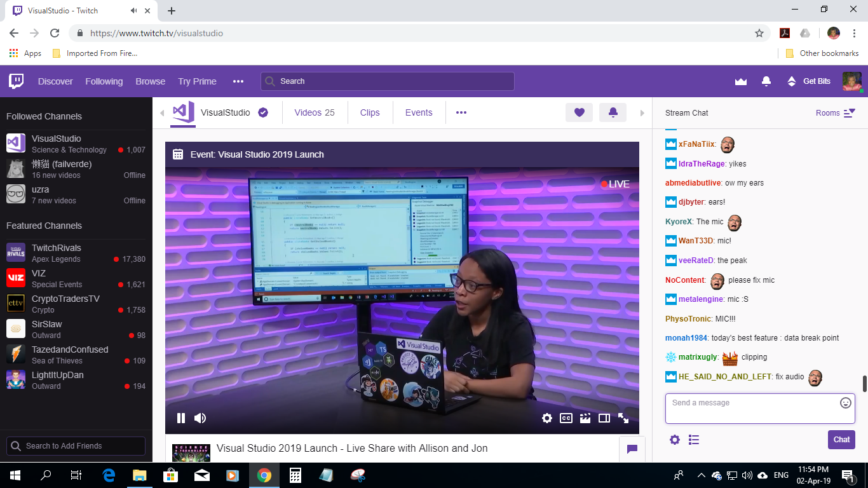Open the Event: Visual Studio 2019 Launch link

coord(257,154)
